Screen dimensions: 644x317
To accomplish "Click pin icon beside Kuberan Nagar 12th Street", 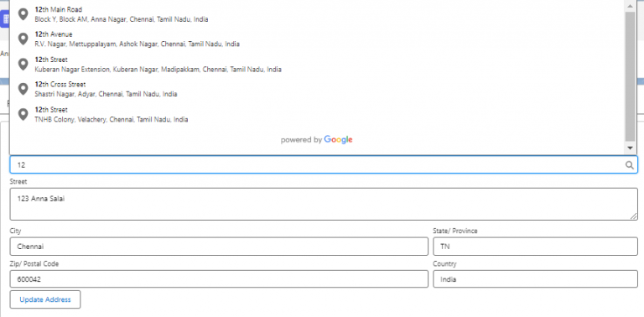I will point(23,64).
